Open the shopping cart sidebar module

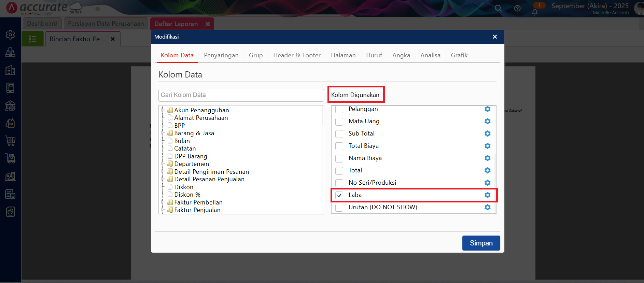(x=10, y=141)
